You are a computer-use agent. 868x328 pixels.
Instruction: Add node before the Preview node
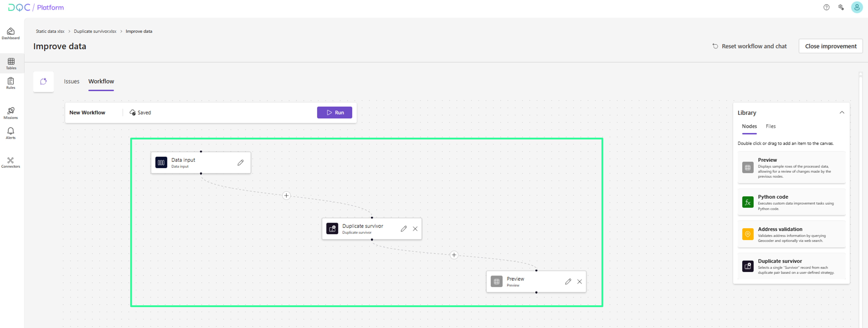click(454, 255)
